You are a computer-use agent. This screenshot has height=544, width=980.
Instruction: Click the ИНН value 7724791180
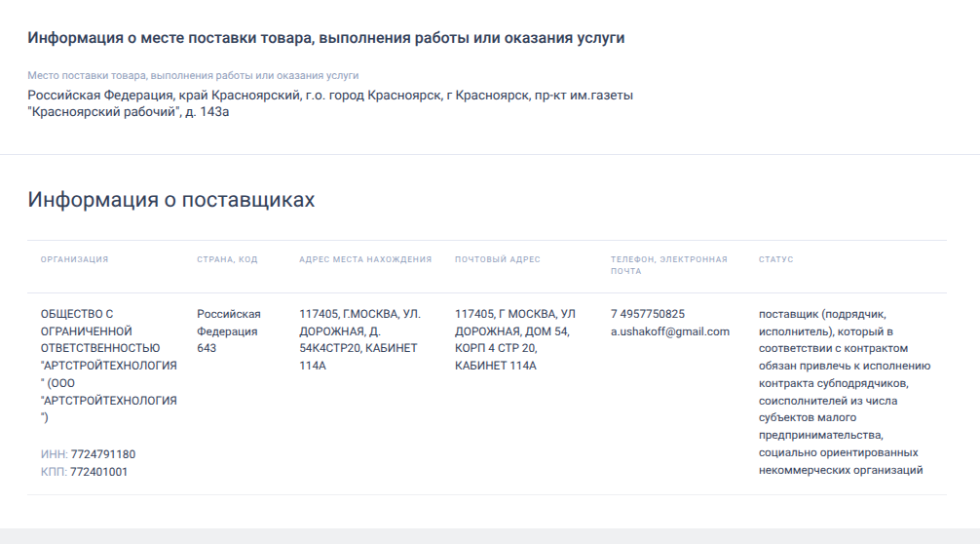(x=103, y=454)
